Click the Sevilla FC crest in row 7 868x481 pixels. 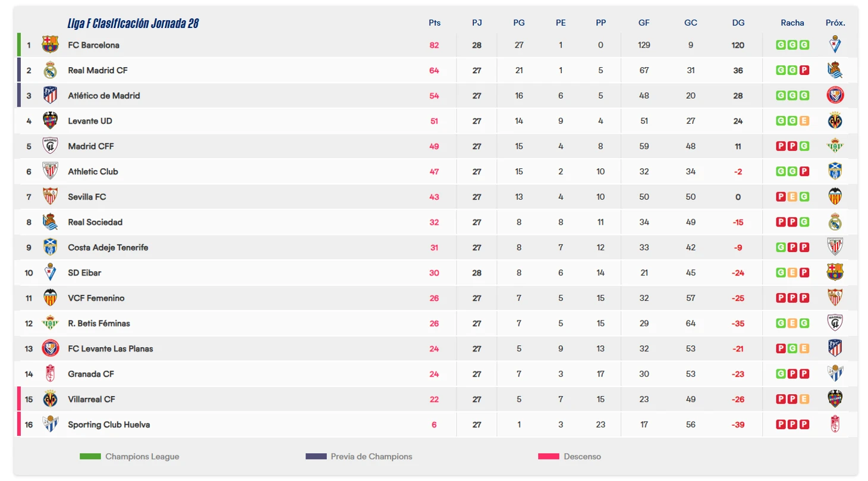(x=50, y=197)
